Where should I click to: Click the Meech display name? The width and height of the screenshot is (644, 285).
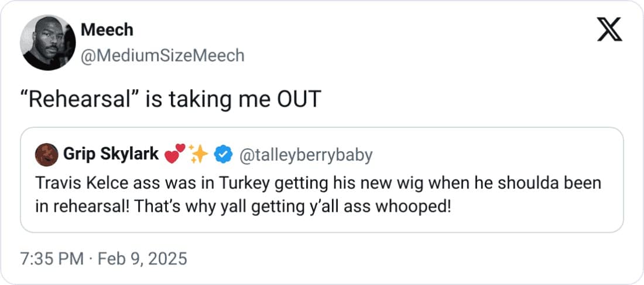coord(106,29)
